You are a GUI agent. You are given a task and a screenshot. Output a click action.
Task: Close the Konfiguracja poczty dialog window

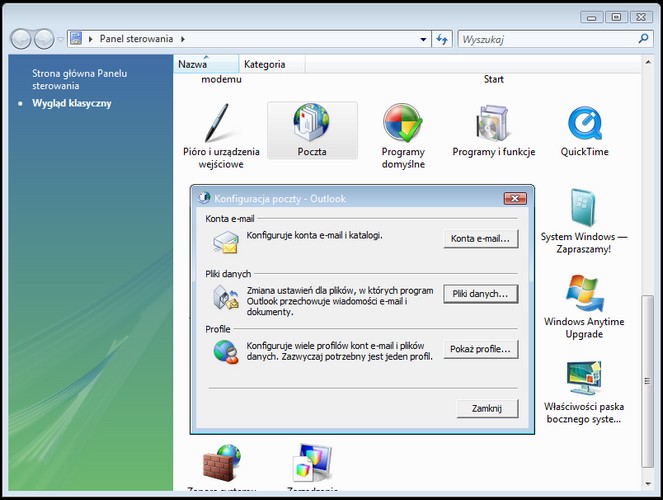pyautogui.click(x=515, y=198)
